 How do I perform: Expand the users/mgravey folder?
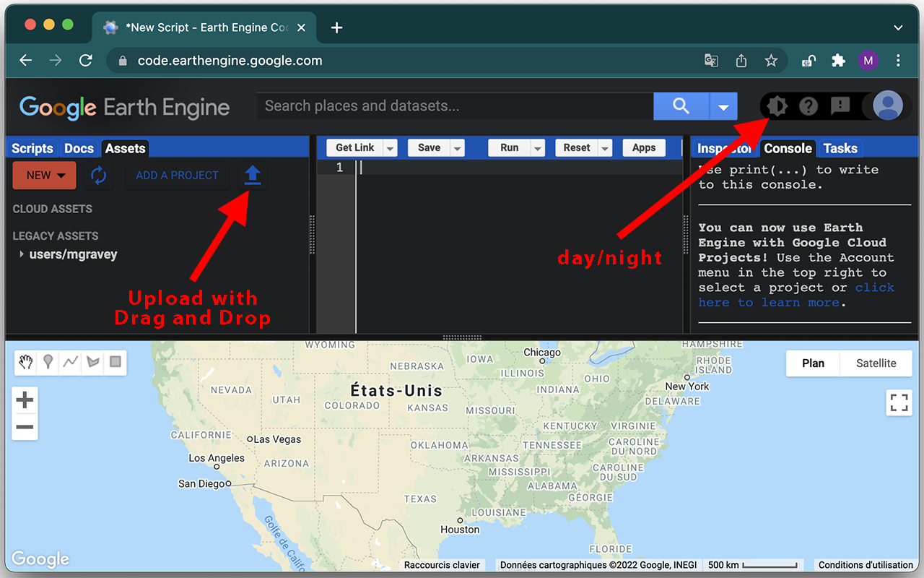pyautogui.click(x=22, y=254)
